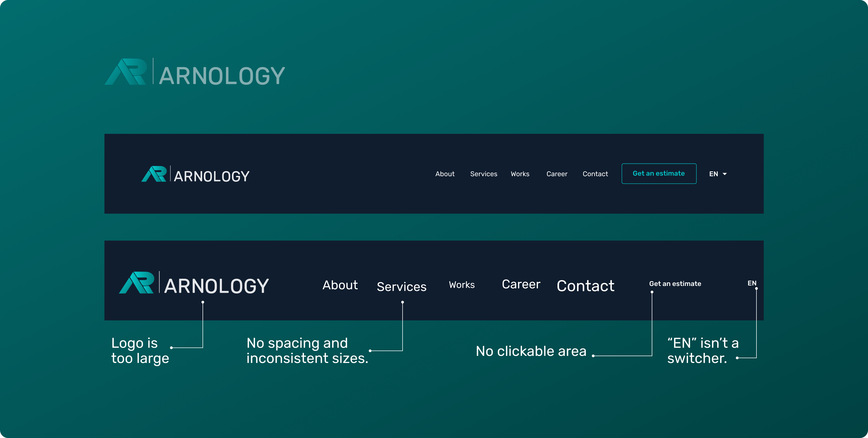Click large About link in lower navbar
868x438 pixels.
point(340,285)
